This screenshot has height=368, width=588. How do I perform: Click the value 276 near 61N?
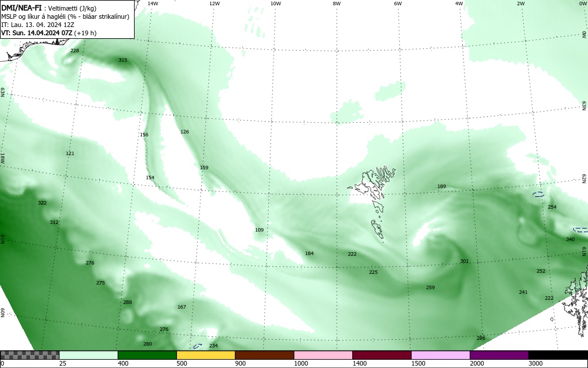[90, 263]
